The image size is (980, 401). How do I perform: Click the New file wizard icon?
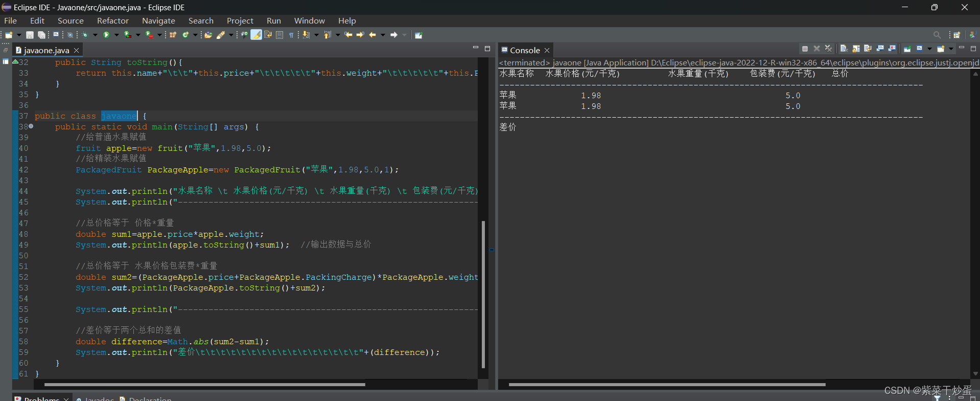point(9,35)
